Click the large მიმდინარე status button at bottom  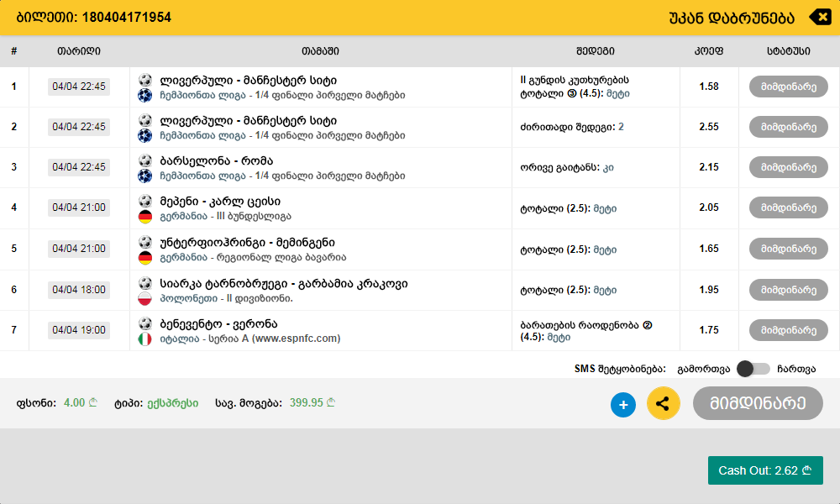point(758,403)
